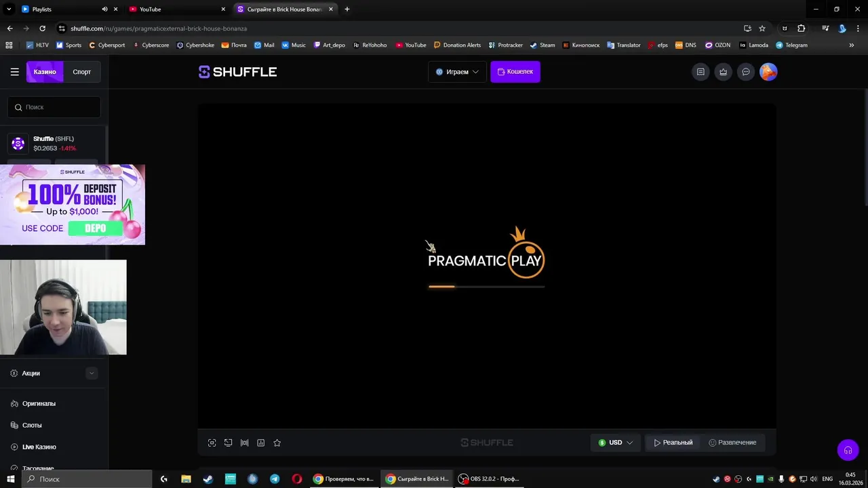Open the VIP crown icon in header
This screenshot has height=488, width=868.
[x=724, y=72]
